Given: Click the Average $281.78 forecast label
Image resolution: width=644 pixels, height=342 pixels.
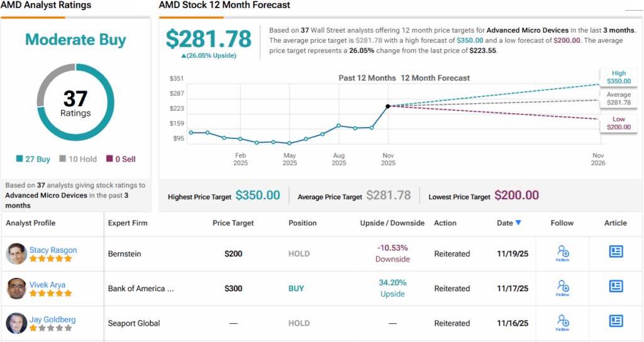Looking at the screenshot, I should pos(619,99).
